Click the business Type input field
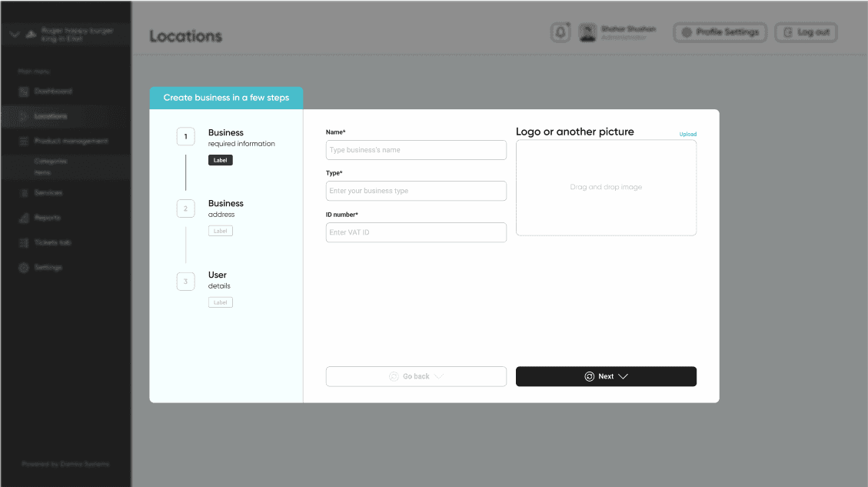This screenshot has width=868, height=487. pos(416,191)
